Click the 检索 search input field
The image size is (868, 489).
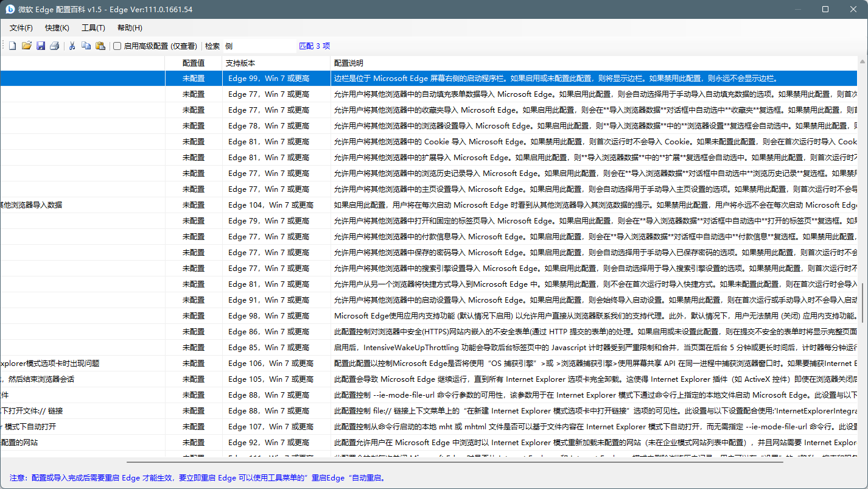tap(259, 46)
